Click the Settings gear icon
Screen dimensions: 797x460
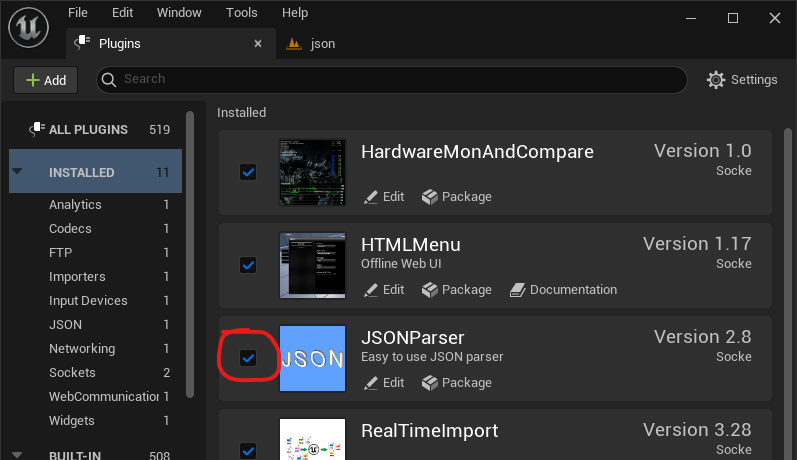coord(716,80)
